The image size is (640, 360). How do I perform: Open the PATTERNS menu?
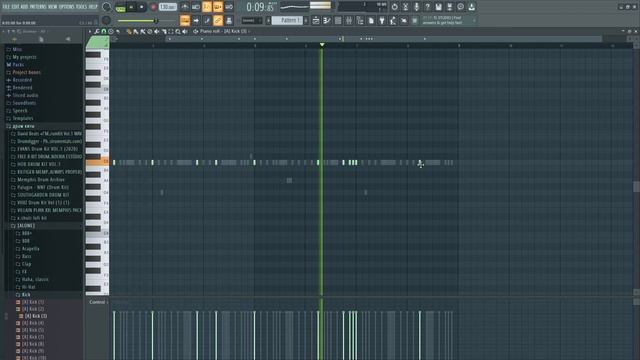click(x=38, y=7)
